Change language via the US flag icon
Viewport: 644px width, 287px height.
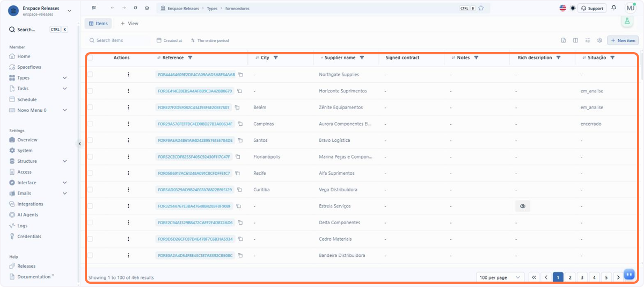[x=563, y=8]
